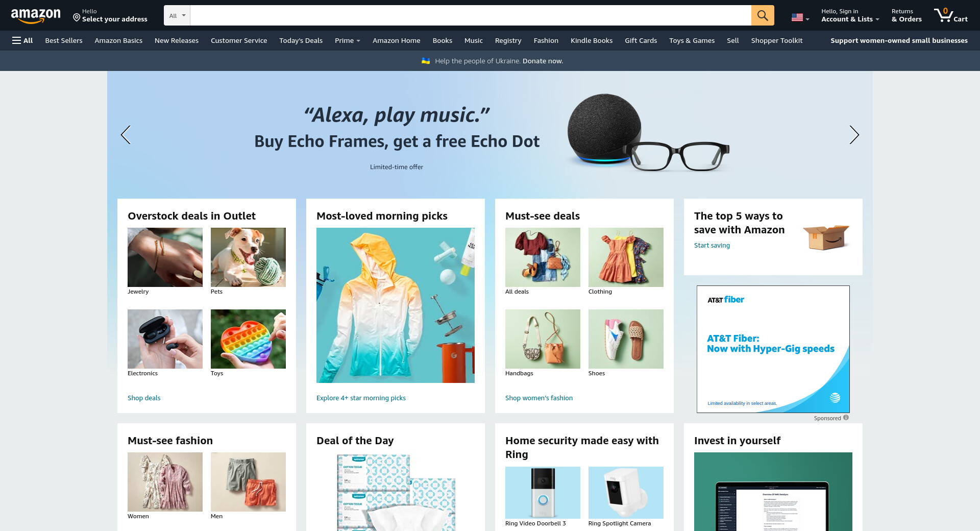Open the shopping cart icon
The image size is (980, 531).
tap(950, 15)
